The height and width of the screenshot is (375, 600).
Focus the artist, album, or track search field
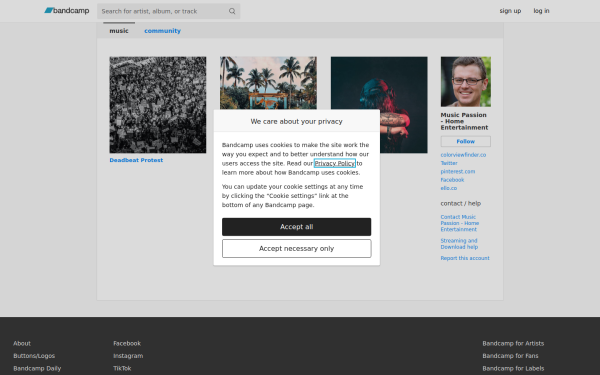pos(168,11)
